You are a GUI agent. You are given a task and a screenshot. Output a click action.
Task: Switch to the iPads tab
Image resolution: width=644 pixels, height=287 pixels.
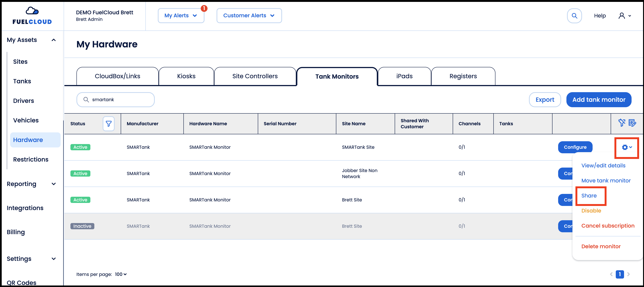coord(404,76)
